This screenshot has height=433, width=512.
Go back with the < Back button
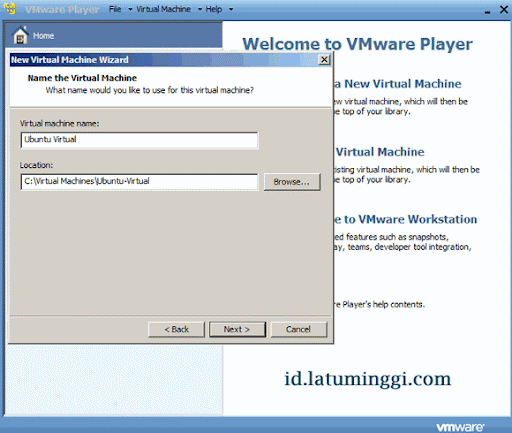[x=176, y=329]
